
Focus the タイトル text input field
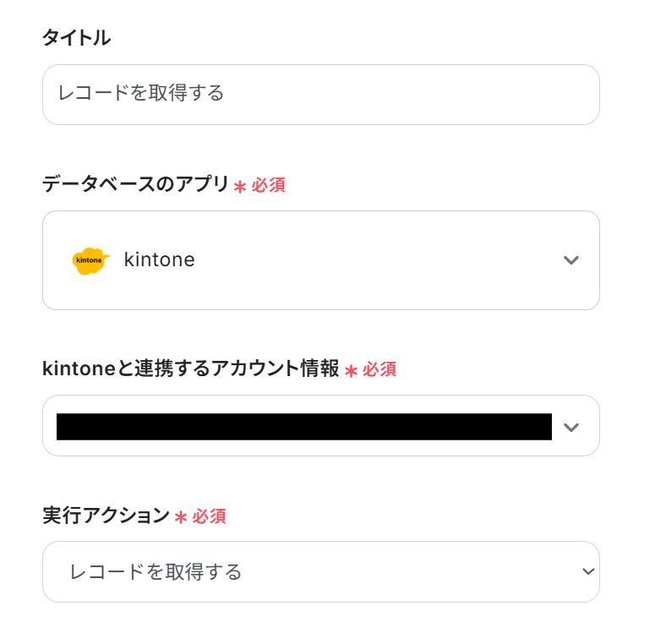(321, 95)
